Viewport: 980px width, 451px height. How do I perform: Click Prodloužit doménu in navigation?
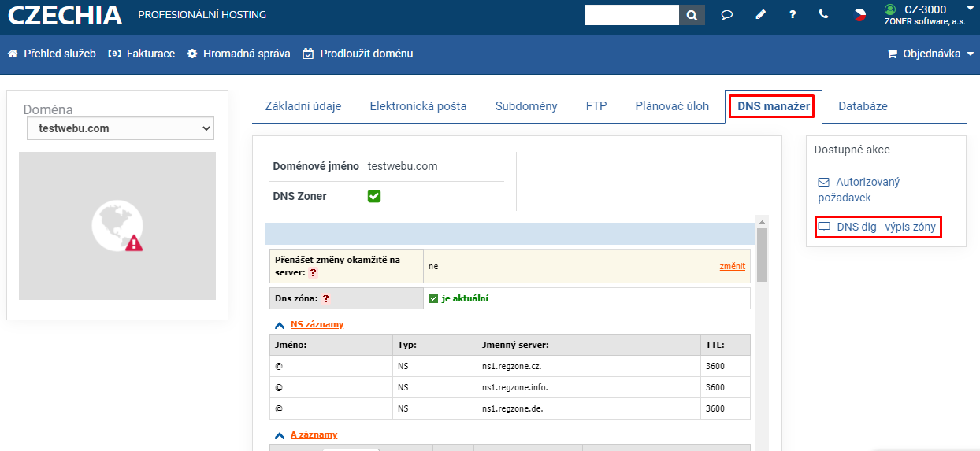358,54
